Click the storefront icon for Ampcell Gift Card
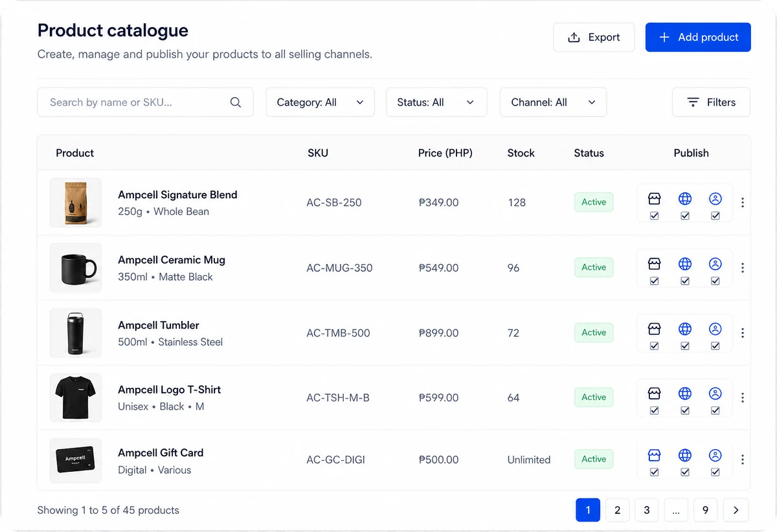The width and height of the screenshot is (777, 532). point(654,455)
